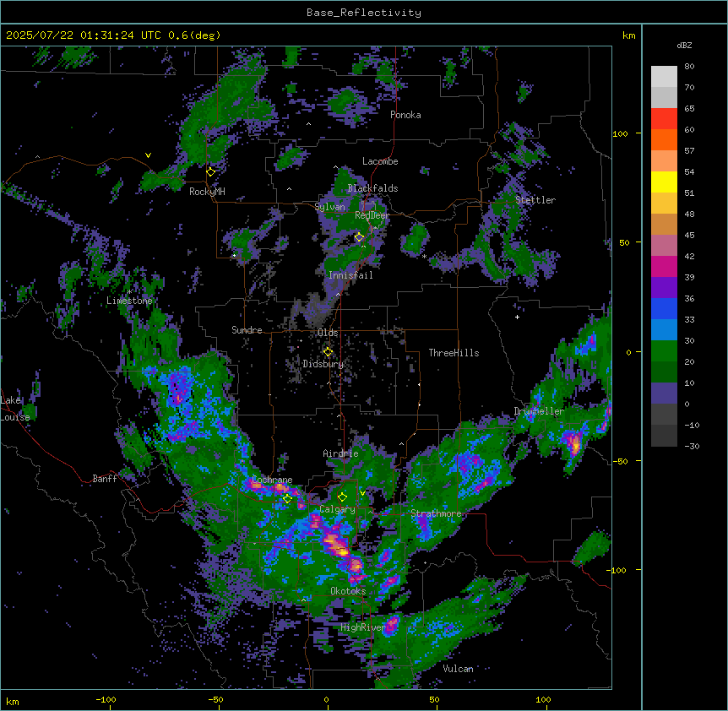Click the Base_Reflectivity title

point(364,13)
